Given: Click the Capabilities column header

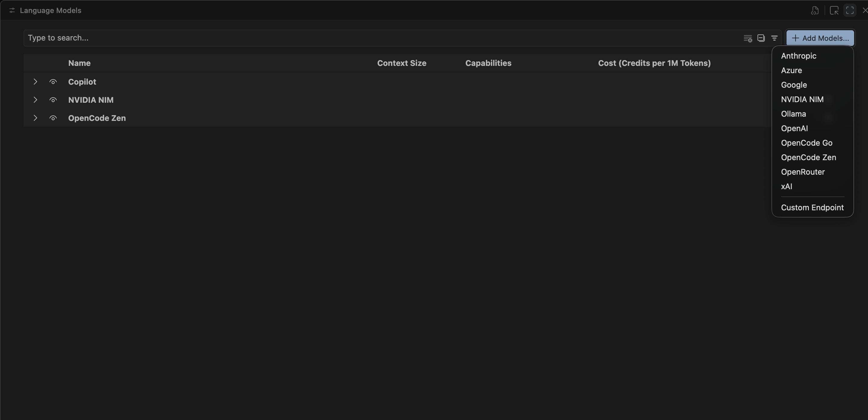Looking at the screenshot, I should pyautogui.click(x=488, y=63).
